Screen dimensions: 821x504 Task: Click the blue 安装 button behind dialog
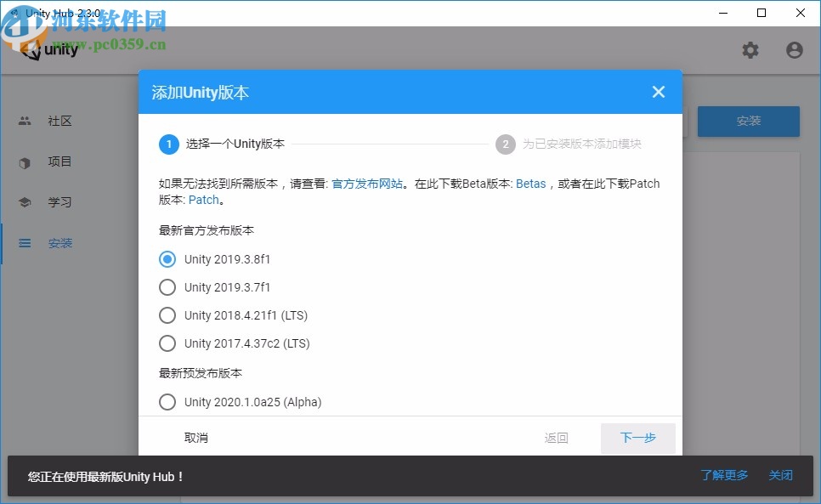[748, 122]
